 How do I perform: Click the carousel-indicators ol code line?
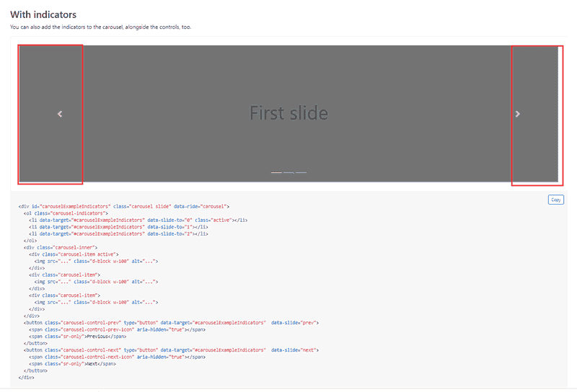66,213
